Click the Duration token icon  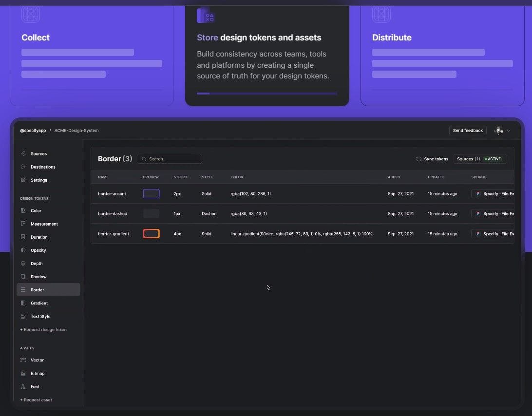[23, 237]
